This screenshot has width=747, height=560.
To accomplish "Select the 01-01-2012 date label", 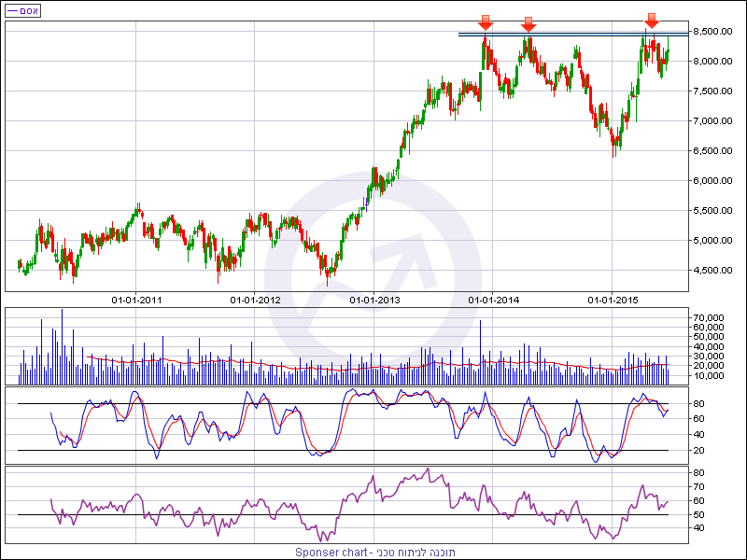I will coord(255,300).
